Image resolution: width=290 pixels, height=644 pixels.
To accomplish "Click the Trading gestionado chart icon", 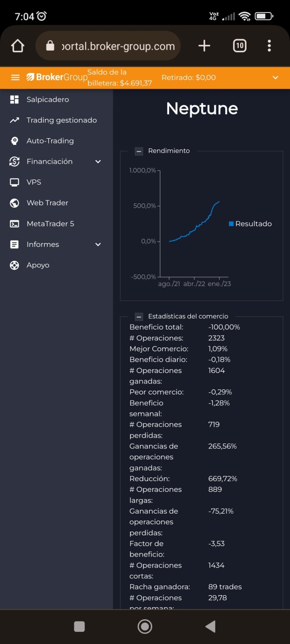I will 14,120.
